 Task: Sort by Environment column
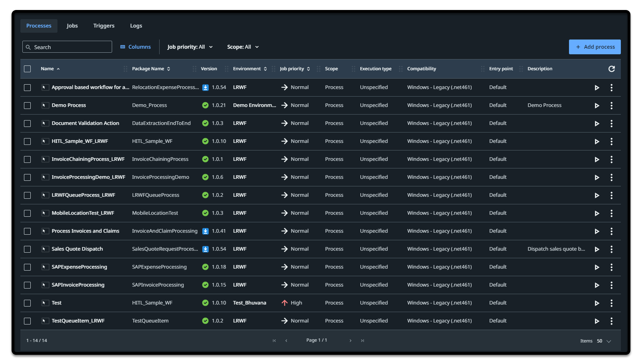pyautogui.click(x=250, y=69)
